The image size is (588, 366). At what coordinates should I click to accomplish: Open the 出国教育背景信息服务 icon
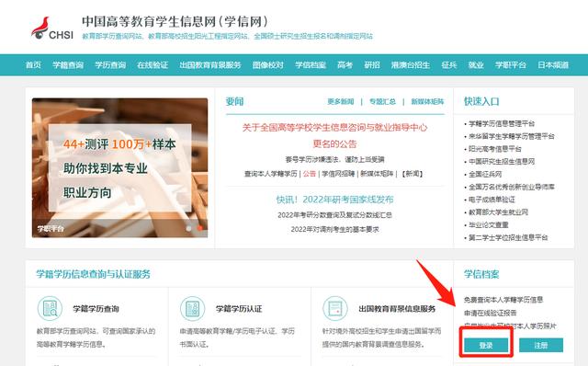coord(335,309)
